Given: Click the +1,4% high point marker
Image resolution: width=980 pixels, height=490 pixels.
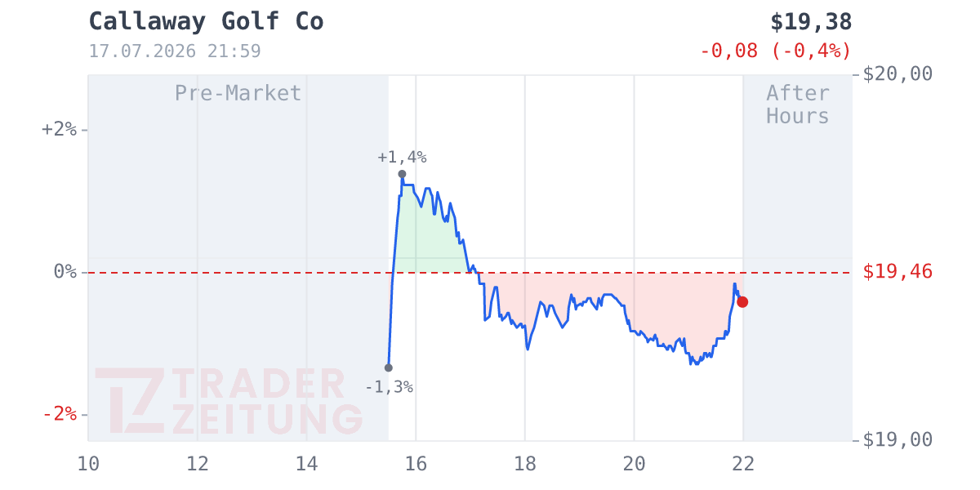Looking at the screenshot, I should point(402,174).
